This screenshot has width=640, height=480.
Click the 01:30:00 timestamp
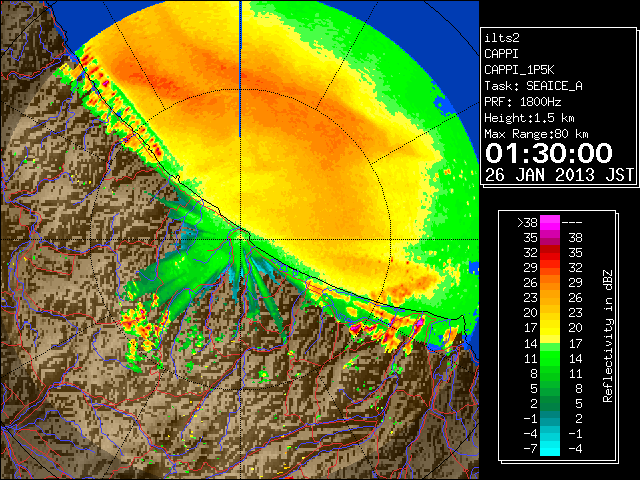point(549,153)
